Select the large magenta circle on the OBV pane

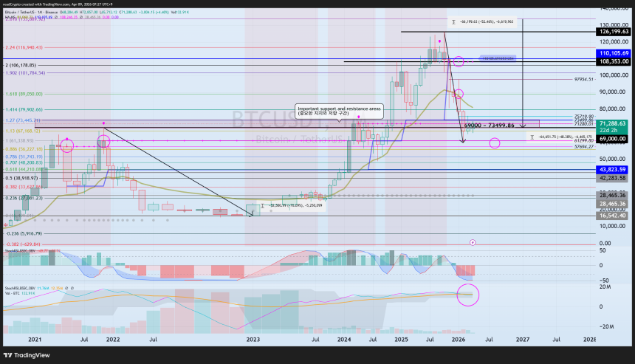467,295
